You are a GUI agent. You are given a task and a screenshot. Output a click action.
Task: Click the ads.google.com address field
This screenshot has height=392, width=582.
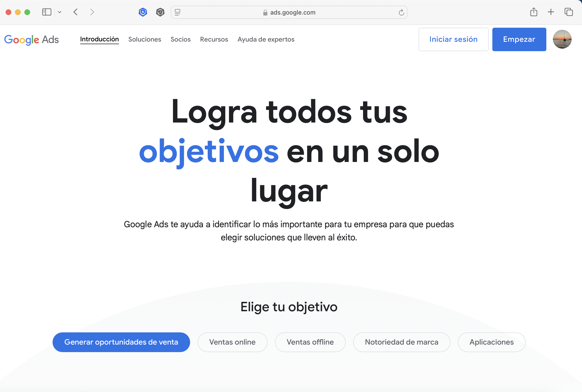292,12
